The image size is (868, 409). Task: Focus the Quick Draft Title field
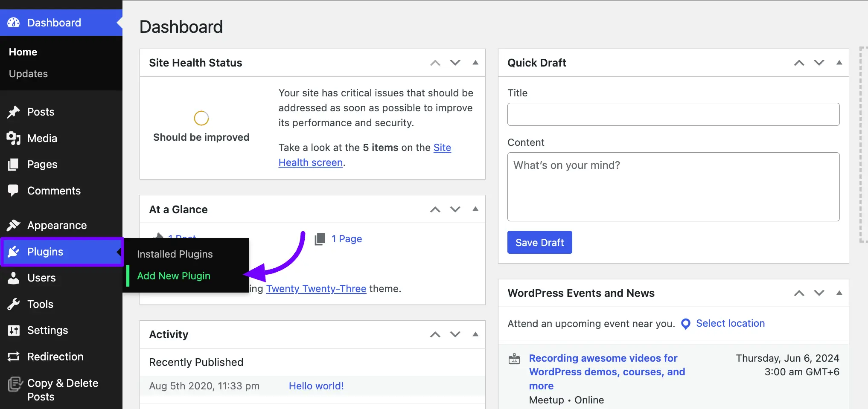coord(673,114)
